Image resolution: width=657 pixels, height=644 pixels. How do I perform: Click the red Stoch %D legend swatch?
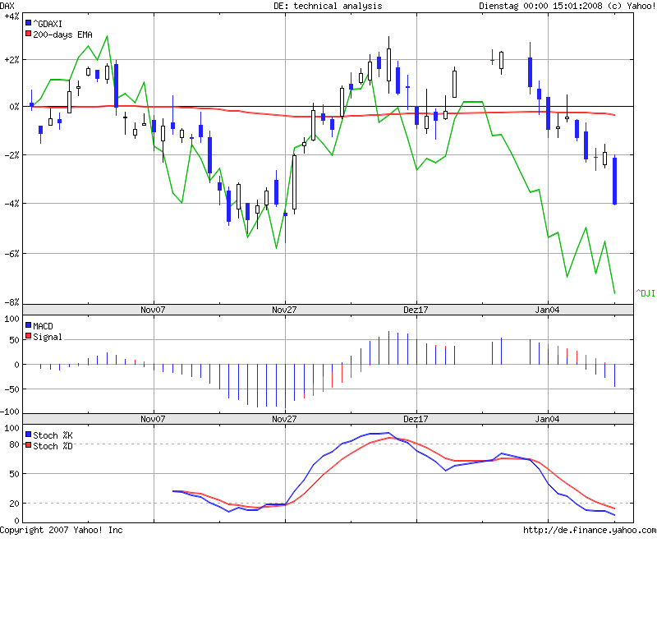tap(28, 445)
